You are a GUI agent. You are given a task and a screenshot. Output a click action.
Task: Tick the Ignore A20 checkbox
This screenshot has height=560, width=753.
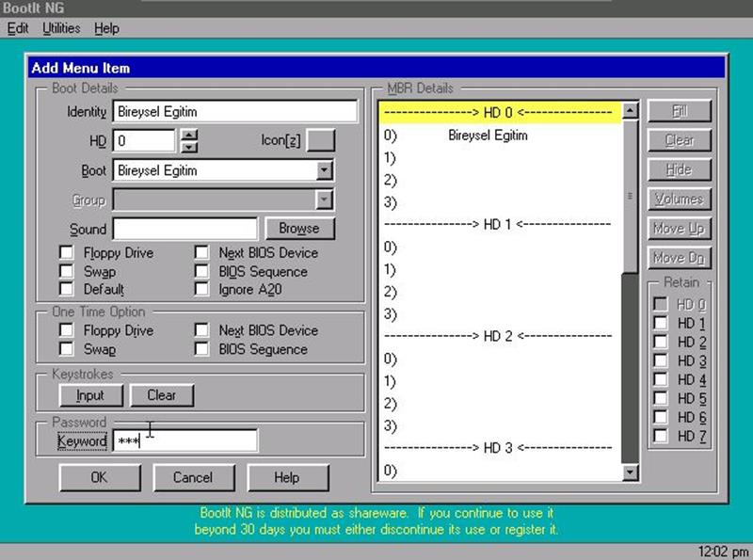coord(201,289)
